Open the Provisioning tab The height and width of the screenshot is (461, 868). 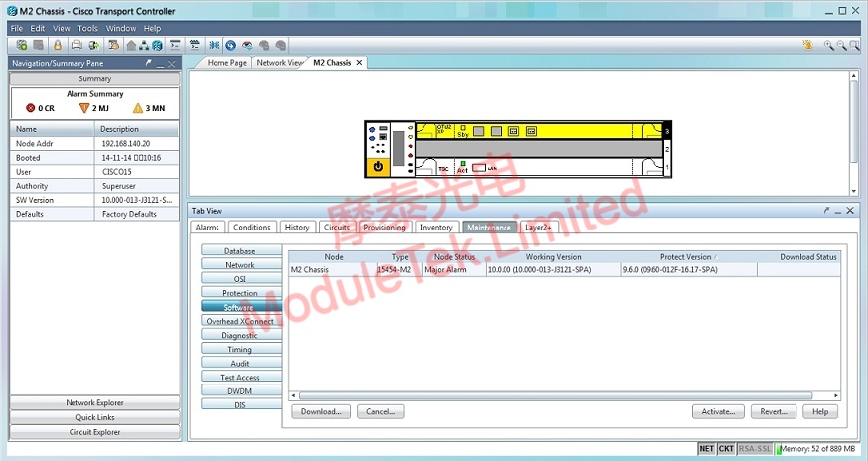click(384, 228)
